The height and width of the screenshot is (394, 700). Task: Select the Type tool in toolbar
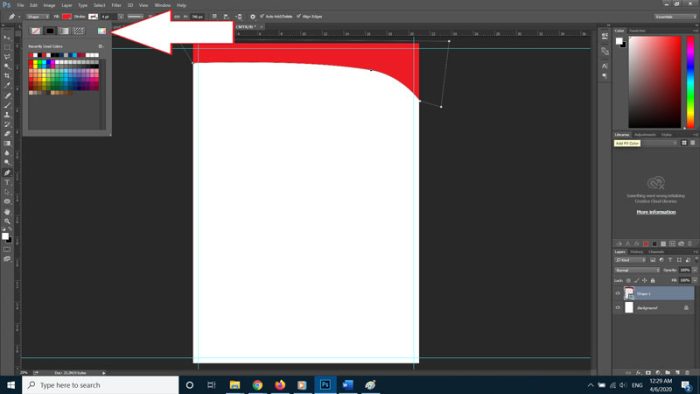pos(7,182)
